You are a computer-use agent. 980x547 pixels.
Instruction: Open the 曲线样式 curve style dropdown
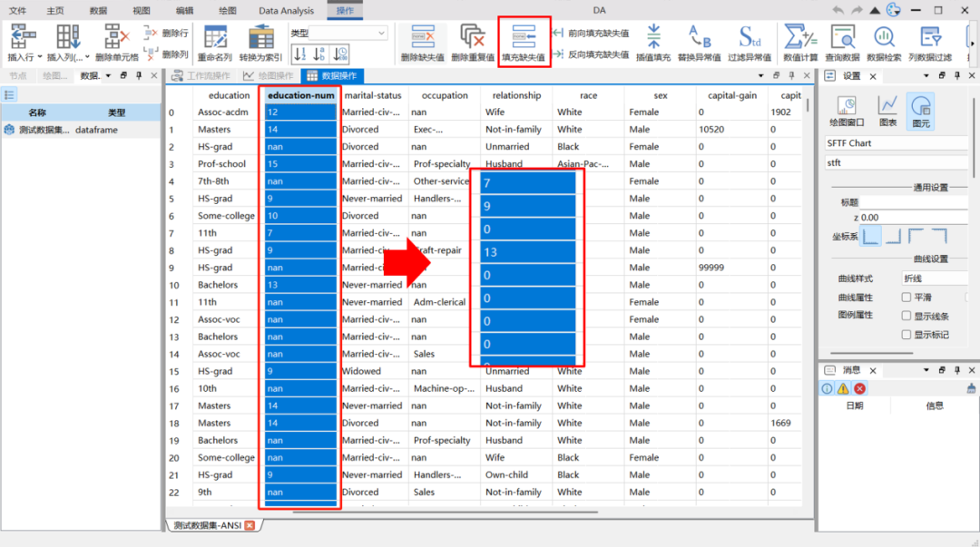point(935,278)
